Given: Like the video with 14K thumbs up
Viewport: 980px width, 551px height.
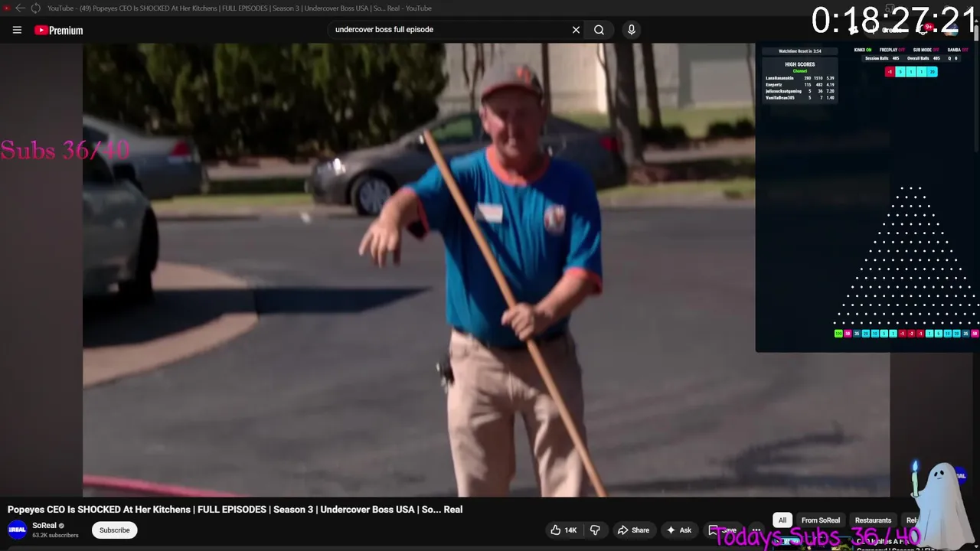Looking at the screenshot, I should pyautogui.click(x=563, y=530).
